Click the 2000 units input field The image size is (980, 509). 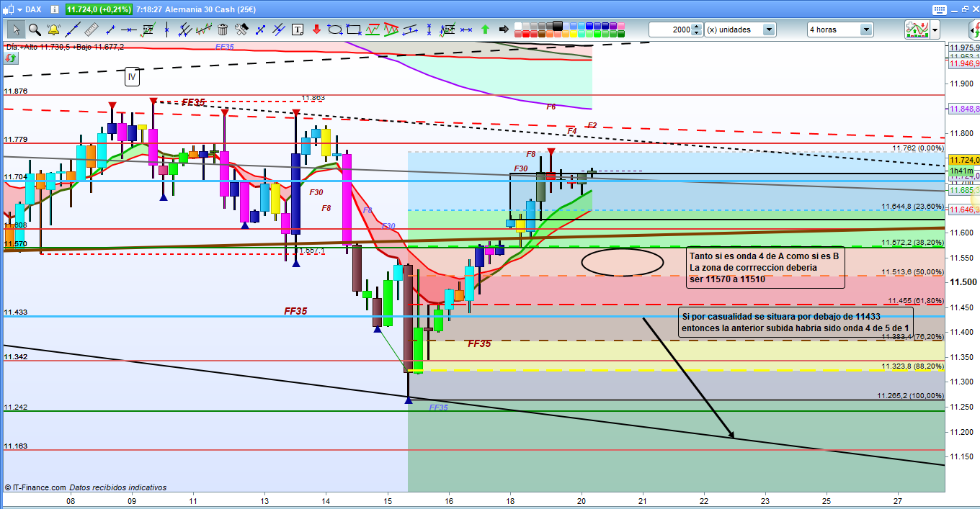click(x=669, y=30)
